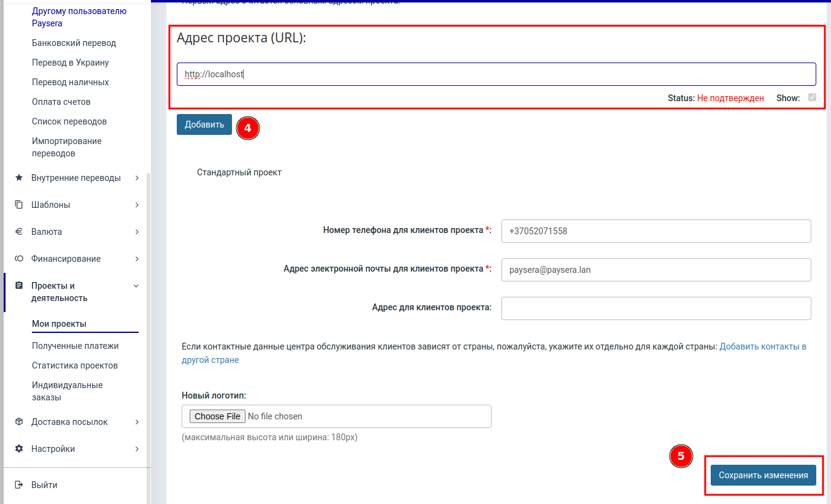Open Перевод в Украину menu item
This screenshot has width=831, height=504.
pos(71,63)
